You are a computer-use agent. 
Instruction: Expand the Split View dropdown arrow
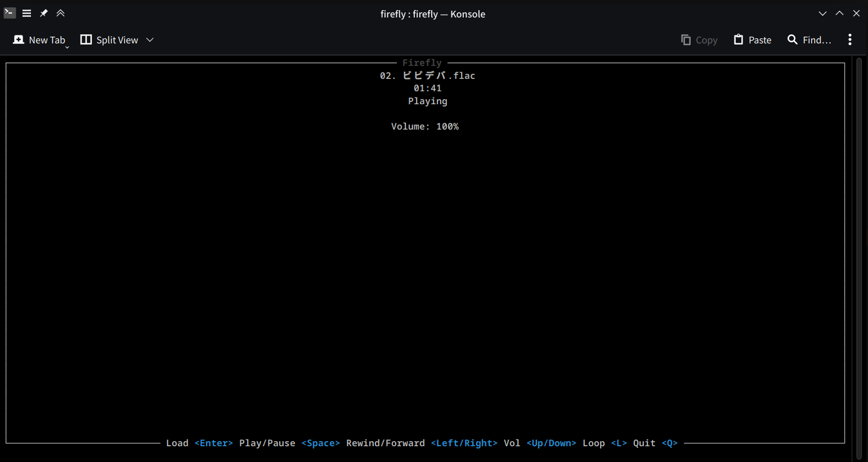point(150,40)
